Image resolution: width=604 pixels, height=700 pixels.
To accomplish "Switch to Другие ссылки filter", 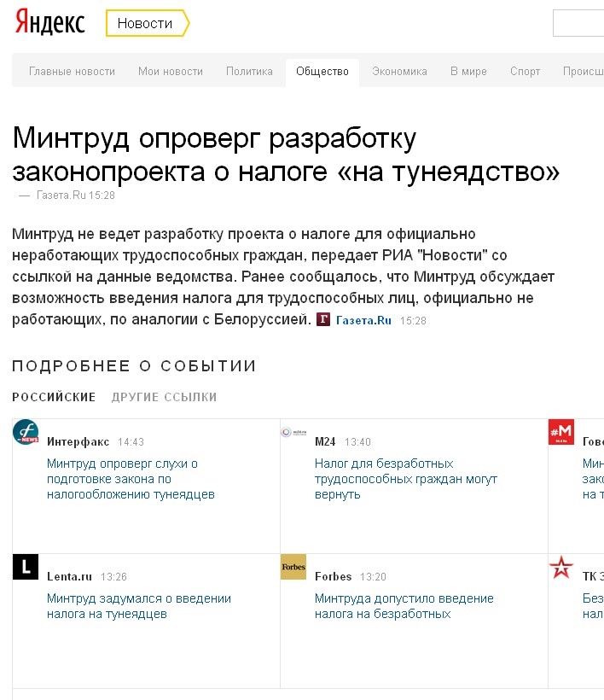I will click(x=164, y=397).
